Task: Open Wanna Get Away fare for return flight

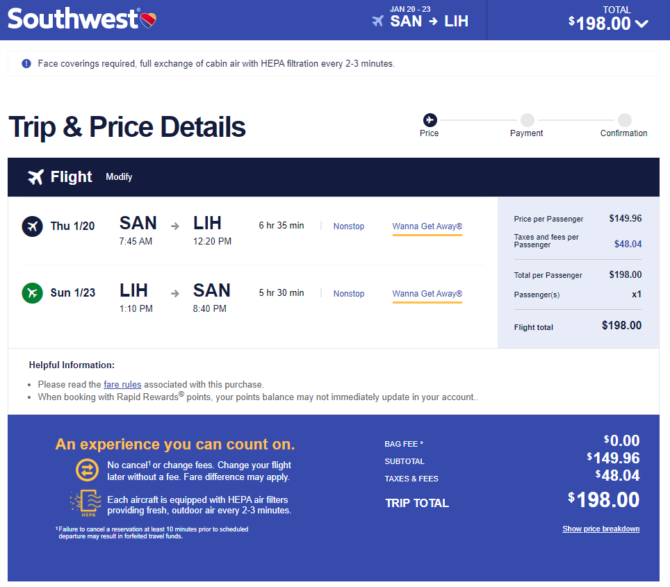Action: tap(427, 294)
